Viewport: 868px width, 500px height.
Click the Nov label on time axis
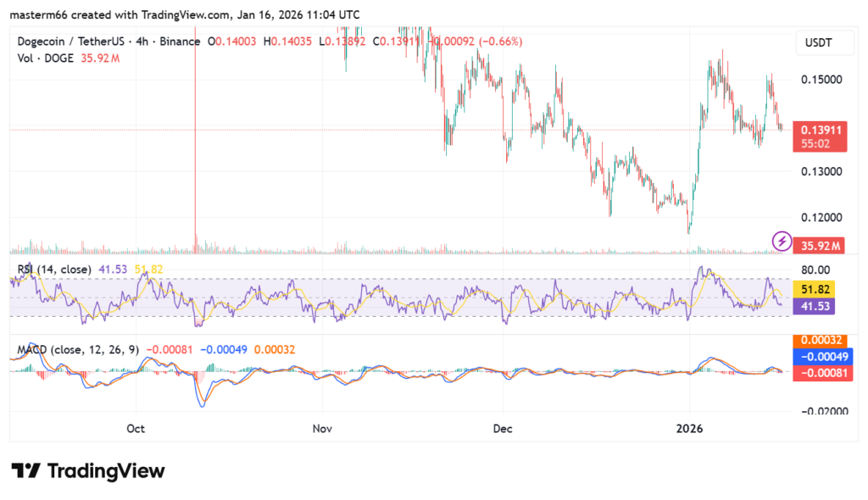pyautogui.click(x=322, y=429)
